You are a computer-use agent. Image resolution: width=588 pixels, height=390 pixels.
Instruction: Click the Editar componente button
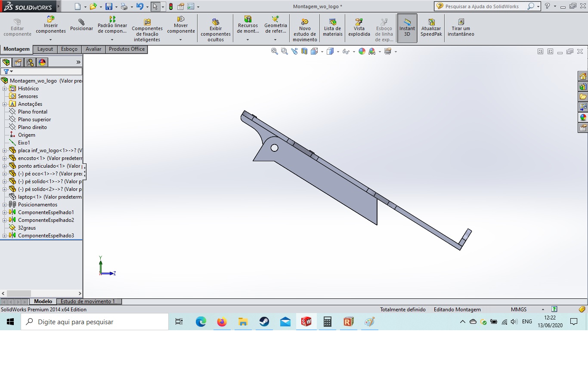17,28
